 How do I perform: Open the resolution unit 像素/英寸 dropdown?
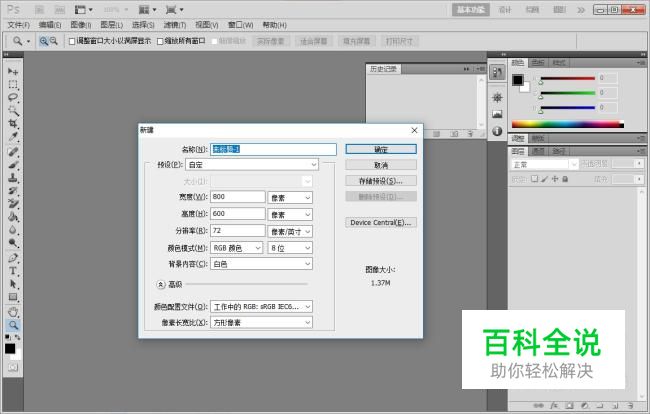click(x=290, y=231)
